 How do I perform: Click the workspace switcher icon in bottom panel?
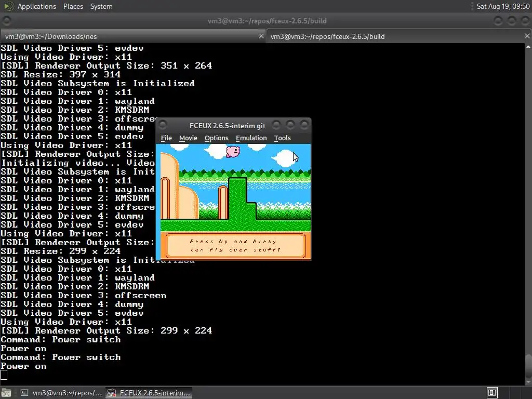(493, 393)
